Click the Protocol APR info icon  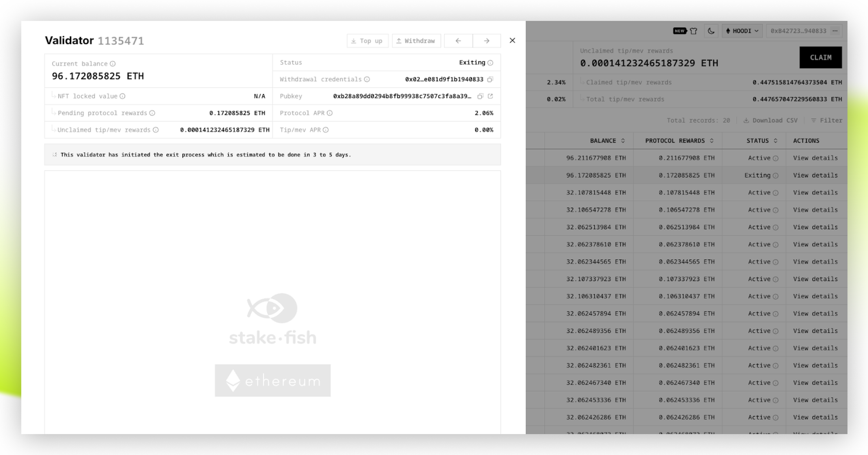point(330,113)
